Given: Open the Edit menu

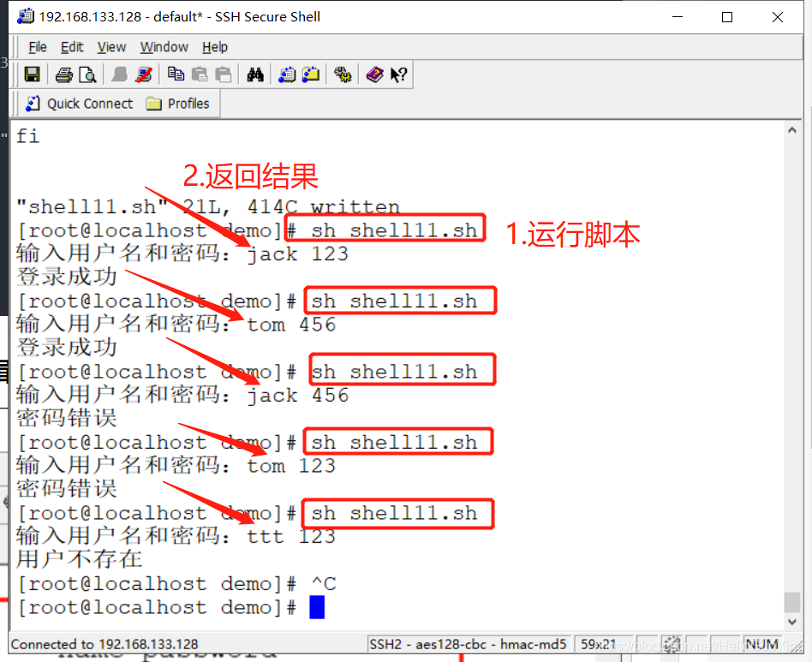Looking at the screenshot, I should [x=72, y=47].
